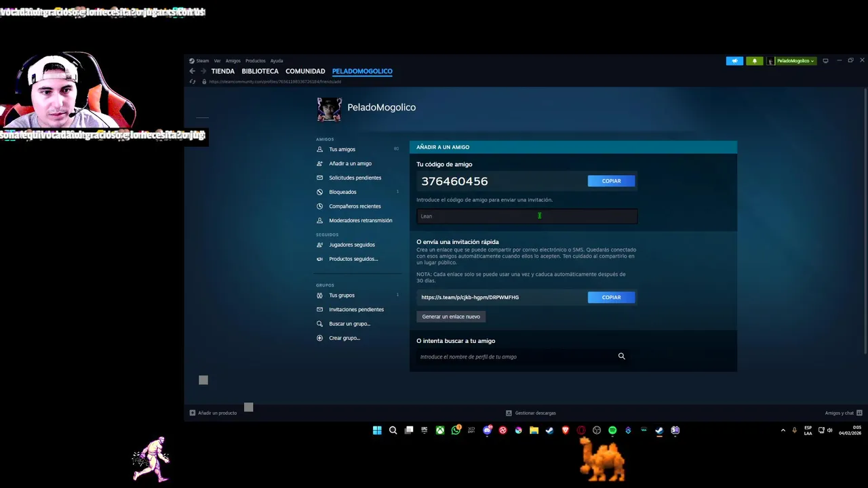The height and width of the screenshot is (488, 868).
Task: Open Epic Games from the taskbar
Action: (425, 430)
